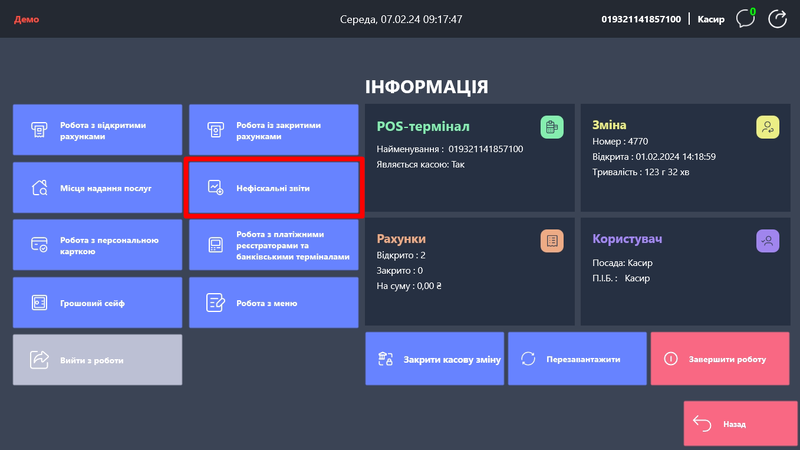Open Робота з персональною карткою

[97, 245]
